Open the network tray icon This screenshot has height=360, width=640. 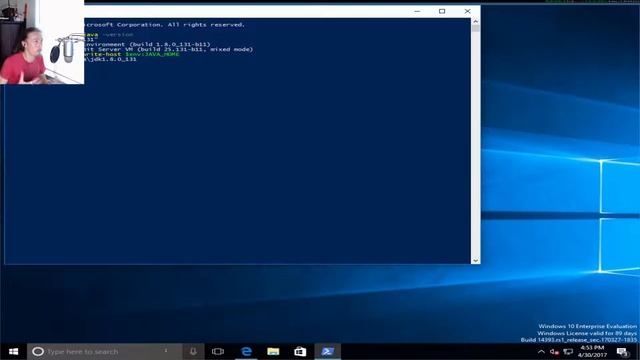tap(568, 351)
